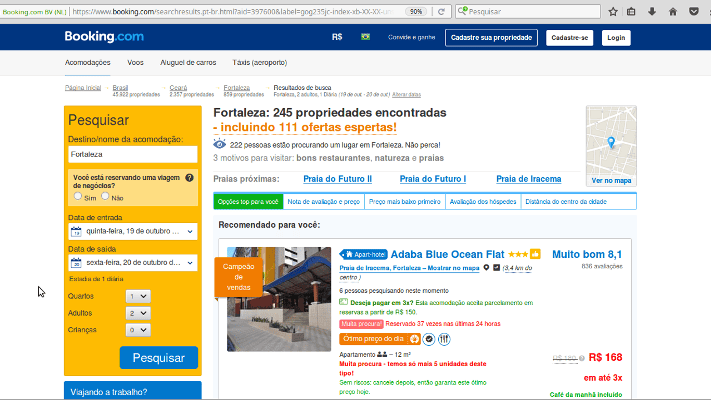Open the bookmarks list icon in browser toolbar
Viewport: 711px width, 400px height.
coord(631,12)
